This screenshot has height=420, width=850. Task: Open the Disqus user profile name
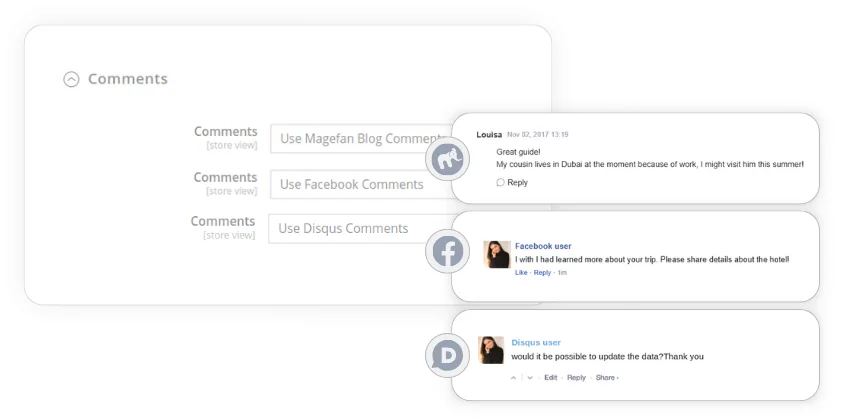click(x=536, y=343)
